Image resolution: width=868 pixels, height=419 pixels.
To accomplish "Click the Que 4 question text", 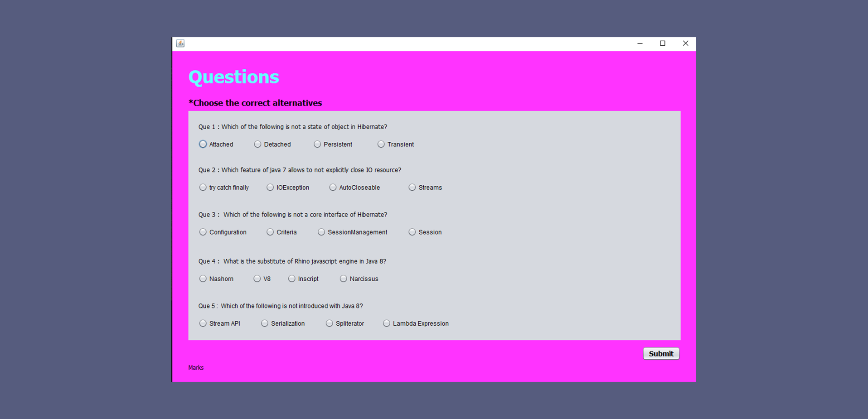I will [x=292, y=261].
